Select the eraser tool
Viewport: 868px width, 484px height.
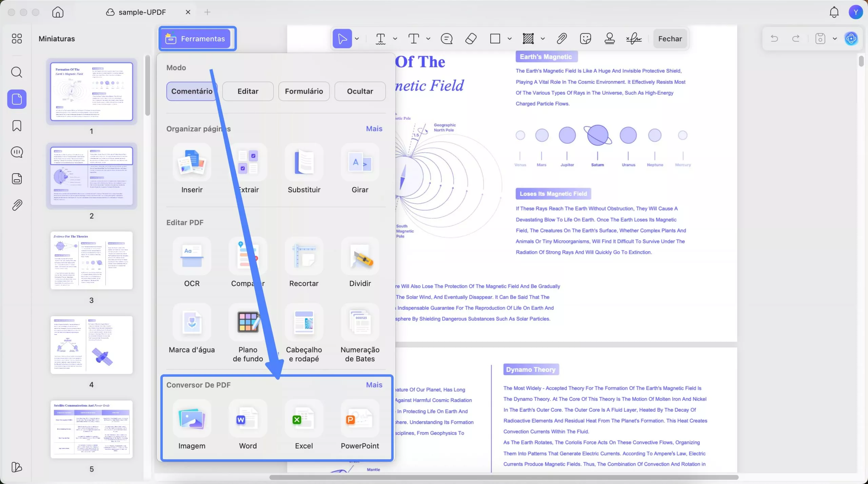(x=471, y=39)
